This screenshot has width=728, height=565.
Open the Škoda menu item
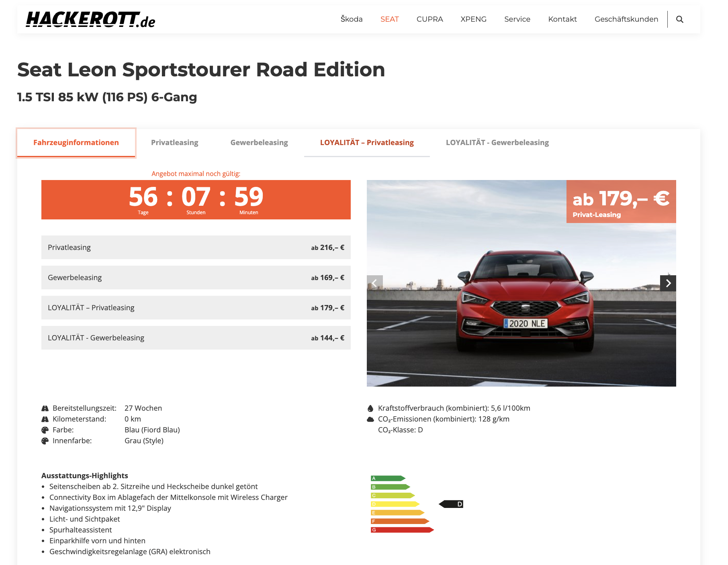[351, 19]
